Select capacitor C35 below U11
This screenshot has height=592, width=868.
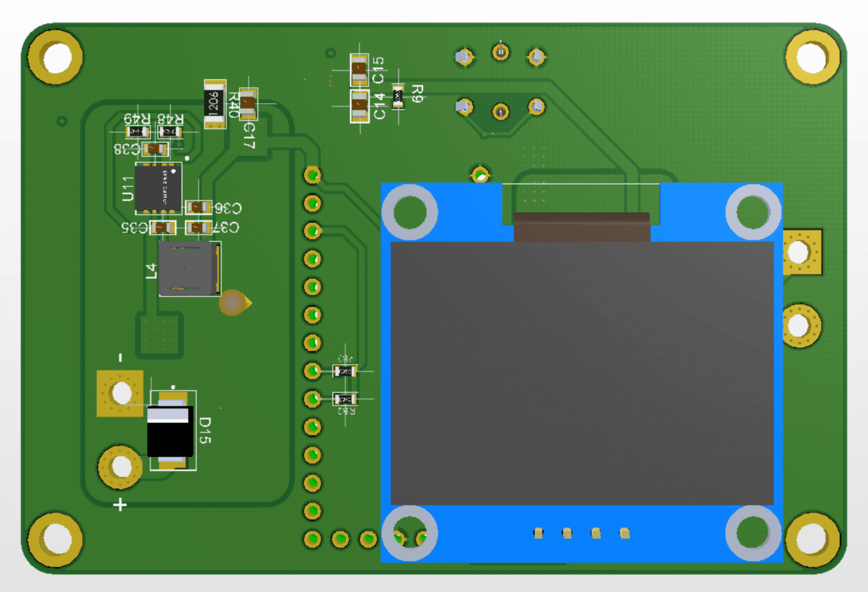coord(163,227)
